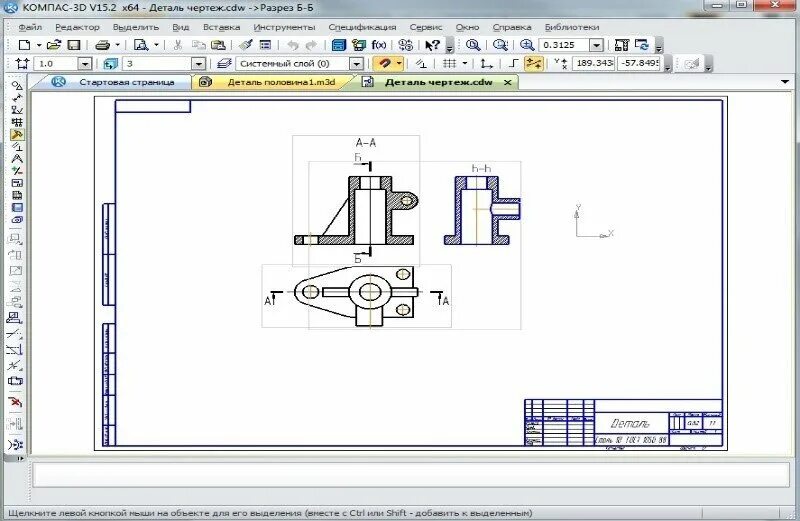Click the Paste clipboard icon
The height and width of the screenshot is (521, 800).
point(218,45)
